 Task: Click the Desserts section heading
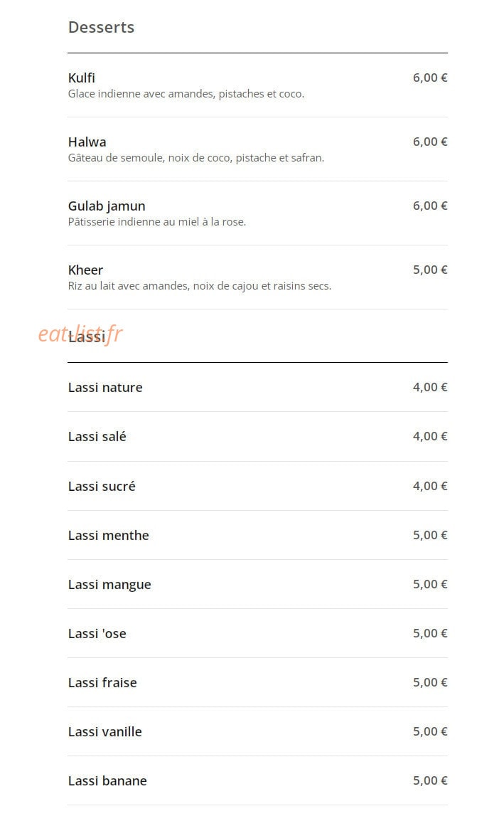tap(102, 27)
